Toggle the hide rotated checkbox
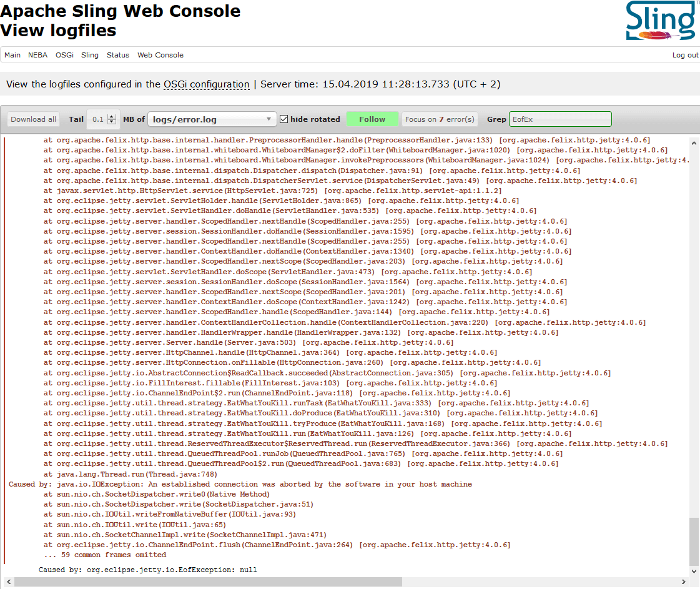This screenshot has height=589, width=700. click(284, 119)
